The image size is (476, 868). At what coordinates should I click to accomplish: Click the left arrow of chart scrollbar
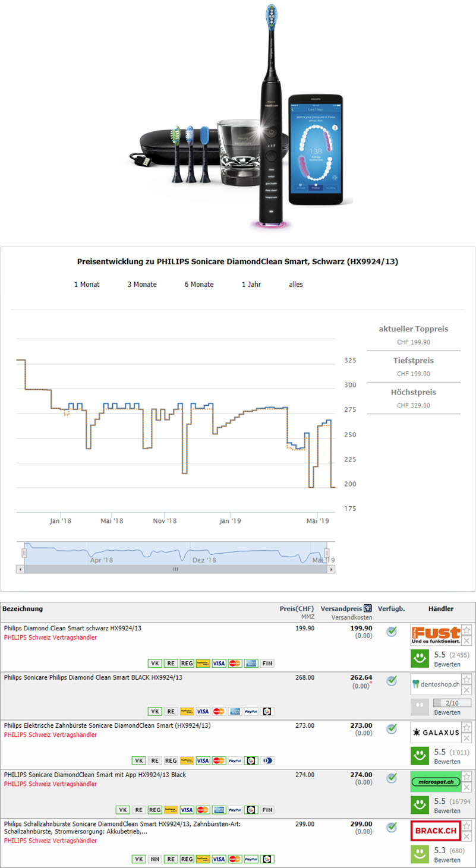pyautogui.click(x=21, y=569)
